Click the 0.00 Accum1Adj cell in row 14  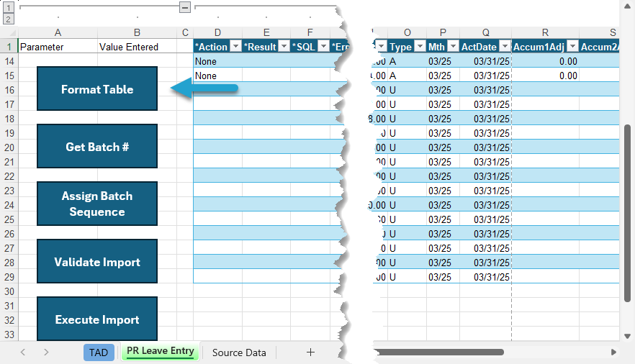pyautogui.click(x=545, y=61)
